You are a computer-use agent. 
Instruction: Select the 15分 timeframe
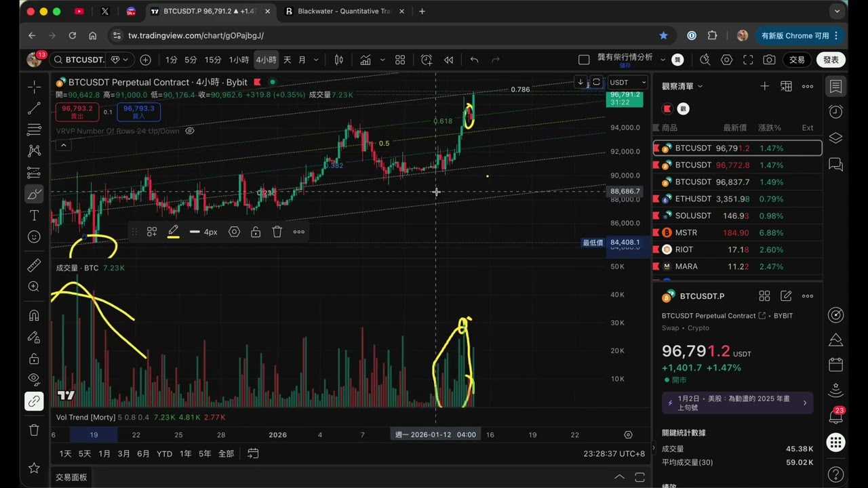click(213, 60)
